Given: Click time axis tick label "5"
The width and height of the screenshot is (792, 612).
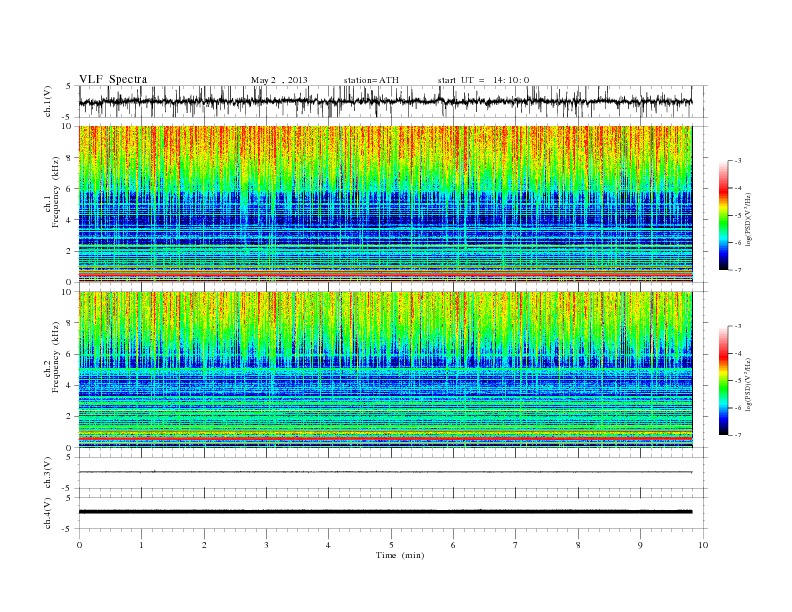Looking at the screenshot, I should (391, 545).
